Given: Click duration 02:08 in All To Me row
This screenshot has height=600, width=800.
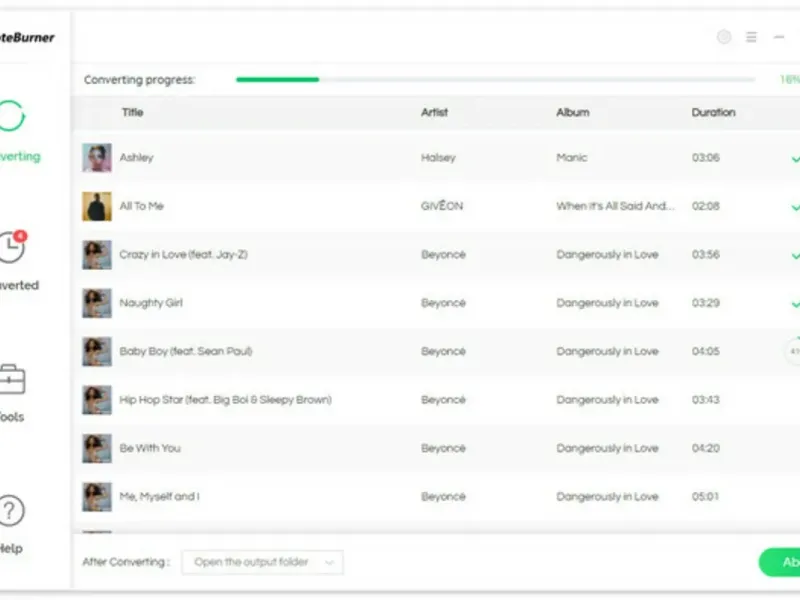Looking at the screenshot, I should pyautogui.click(x=706, y=206).
